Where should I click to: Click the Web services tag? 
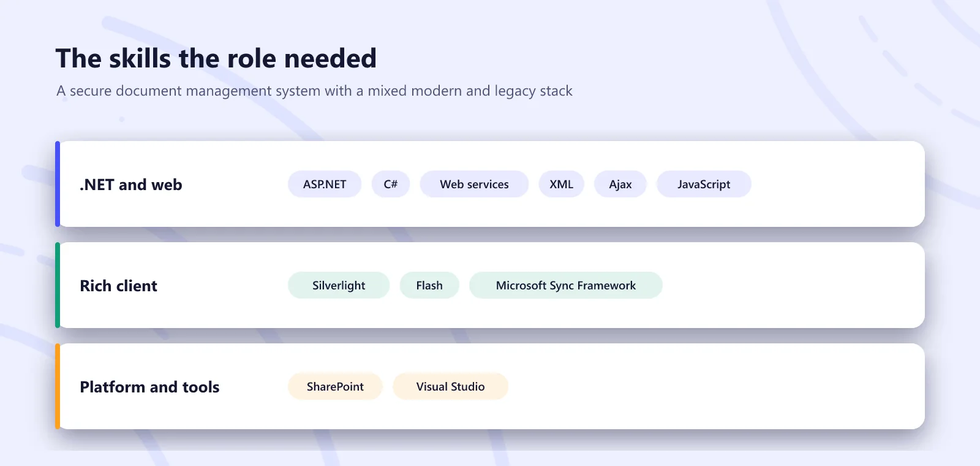[x=474, y=184]
